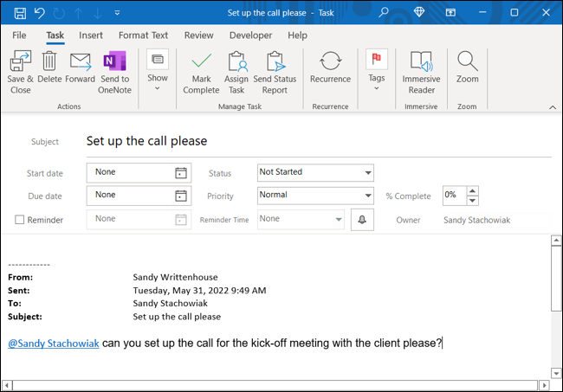Open the Help tab
Screen dimensions: 563x392
coord(297,35)
